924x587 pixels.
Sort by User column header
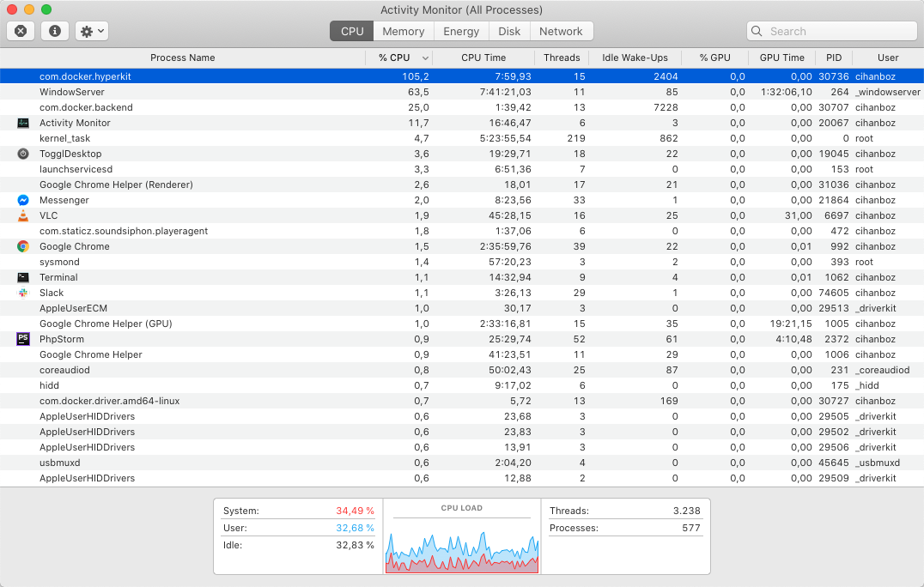coord(888,57)
